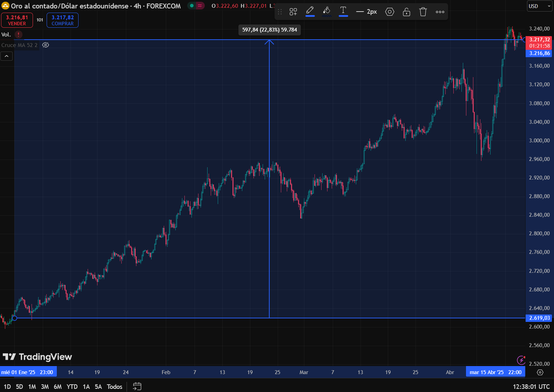Open the templates icon in drawing toolbar
This screenshot has height=392, width=554.
(293, 12)
